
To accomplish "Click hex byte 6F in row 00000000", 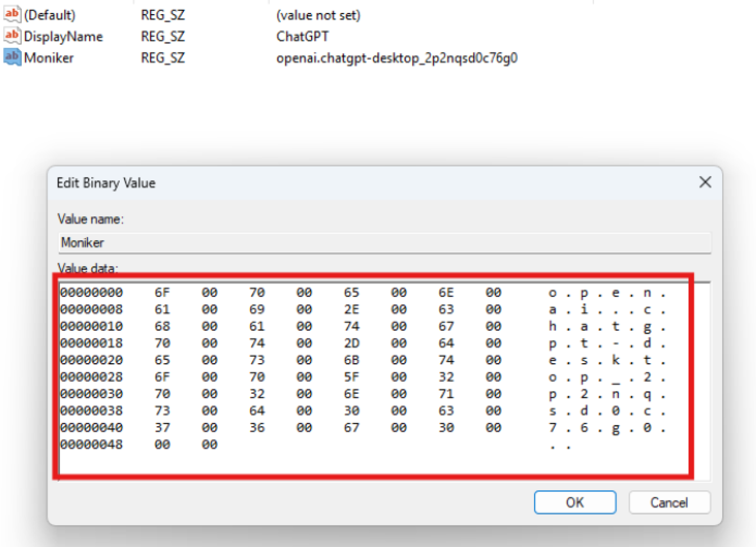I will pyautogui.click(x=162, y=292).
